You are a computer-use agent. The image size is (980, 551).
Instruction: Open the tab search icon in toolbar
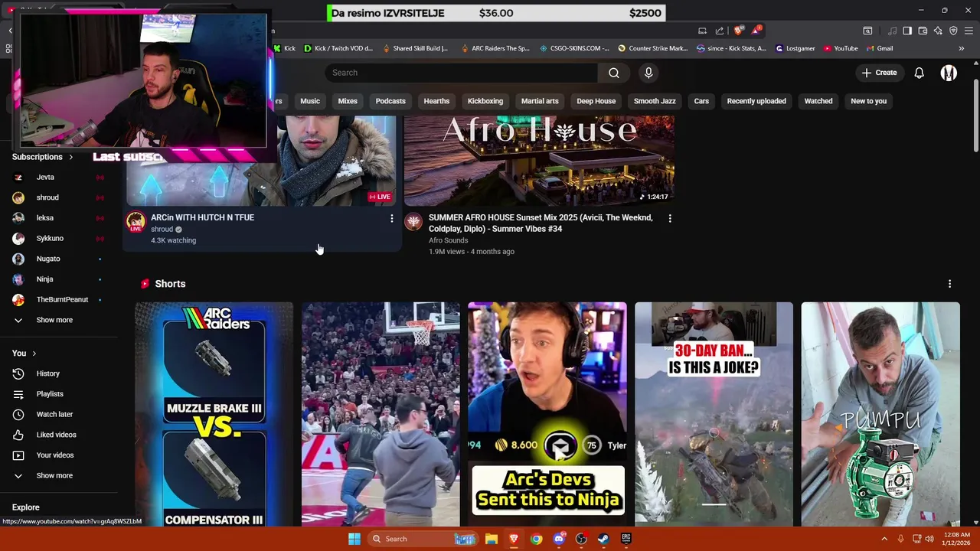pyautogui.click(x=867, y=31)
